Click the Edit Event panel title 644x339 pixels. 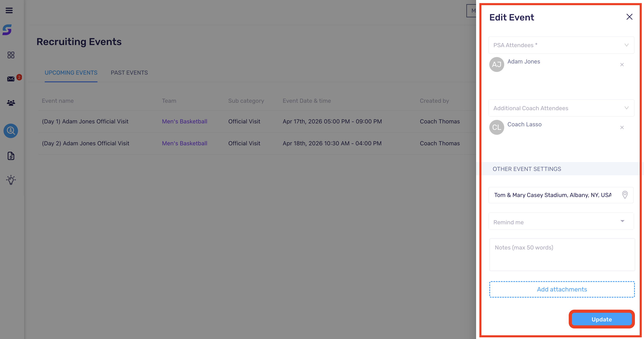pyautogui.click(x=511, y=17)
